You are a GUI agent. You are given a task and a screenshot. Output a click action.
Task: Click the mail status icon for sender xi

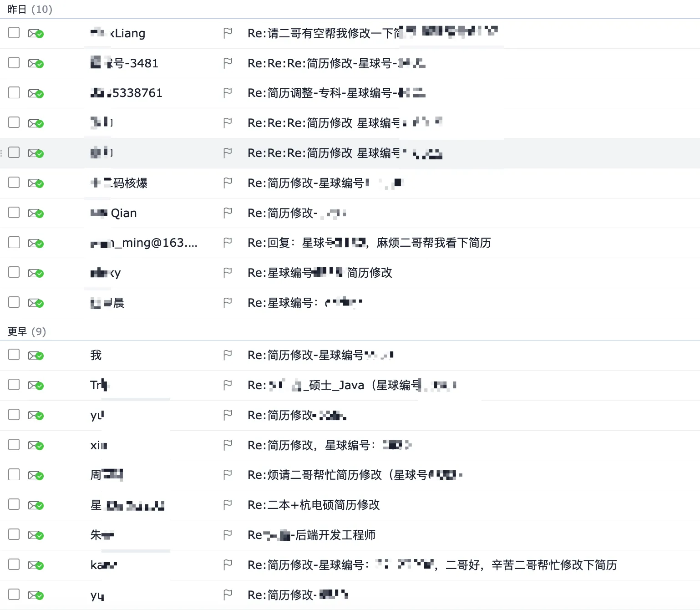point(36,445)
